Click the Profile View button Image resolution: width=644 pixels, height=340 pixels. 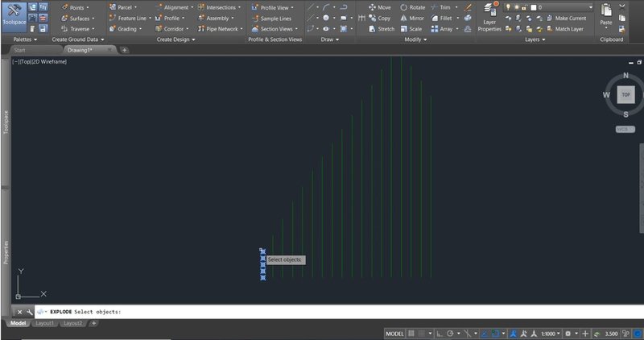(272, 7)
